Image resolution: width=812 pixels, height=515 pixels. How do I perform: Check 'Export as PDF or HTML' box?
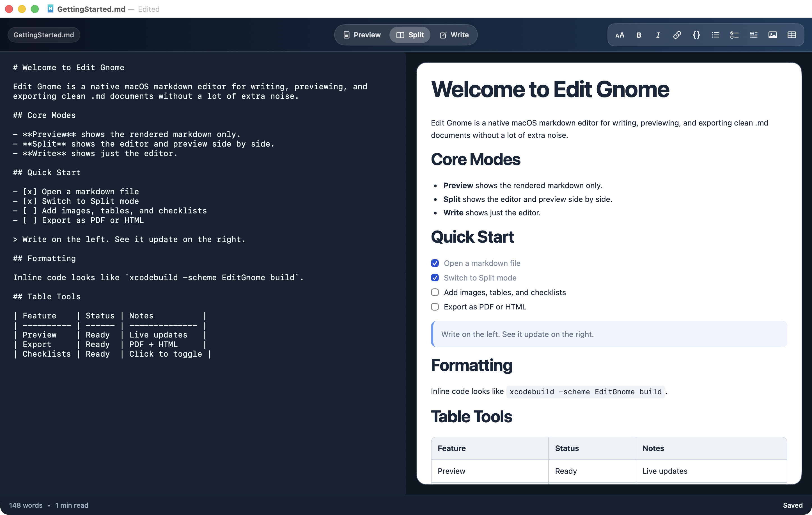click(x=435, y=307)
